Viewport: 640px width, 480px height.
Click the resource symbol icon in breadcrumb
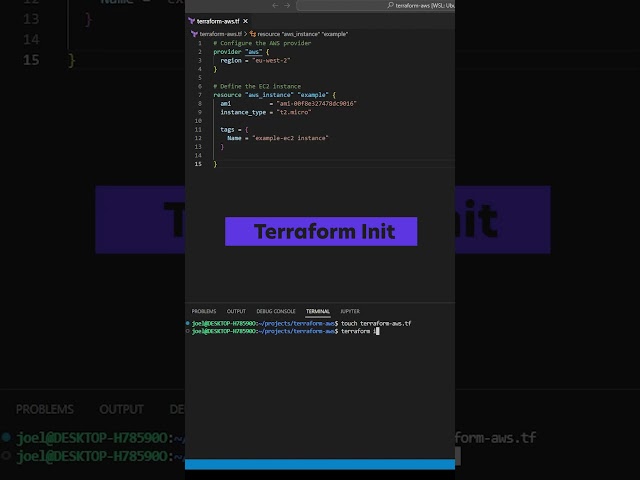(x=253, y=34)
